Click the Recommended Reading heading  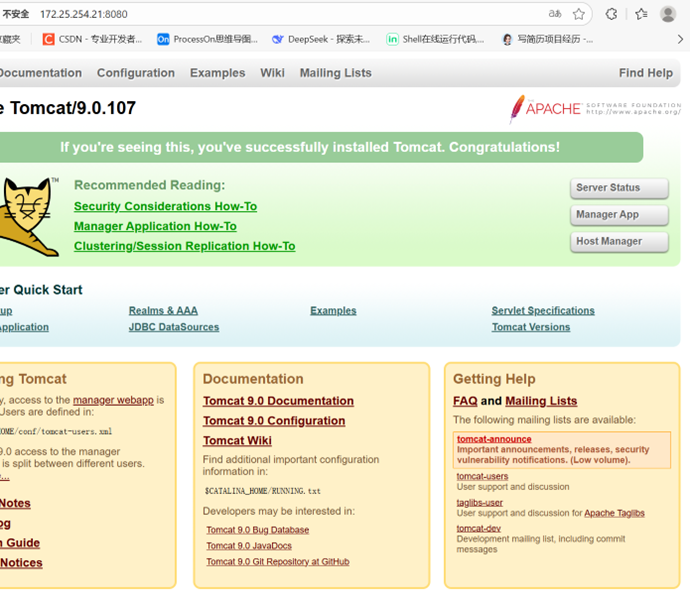point(150,185)
